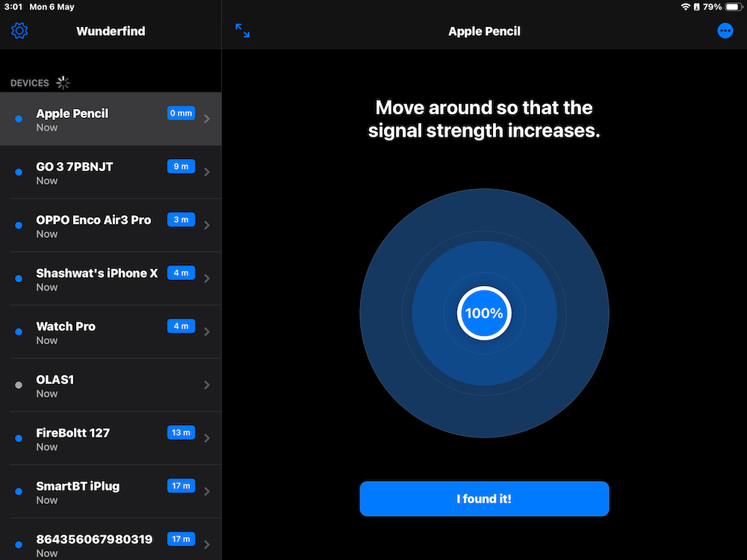Expand details for OPPO Enco Air3 Pro
747x560 pixels.
pyautogui.click(x=207, y=225)
